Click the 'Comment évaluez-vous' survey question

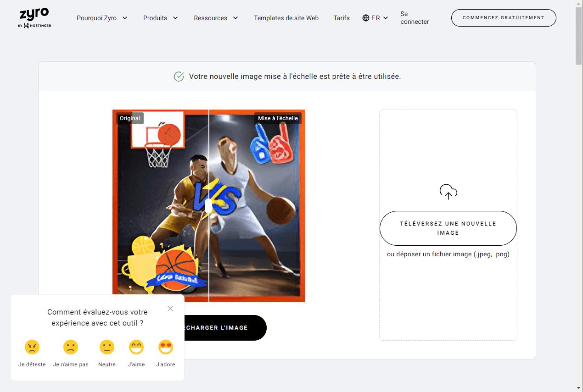tap(97, 317)
